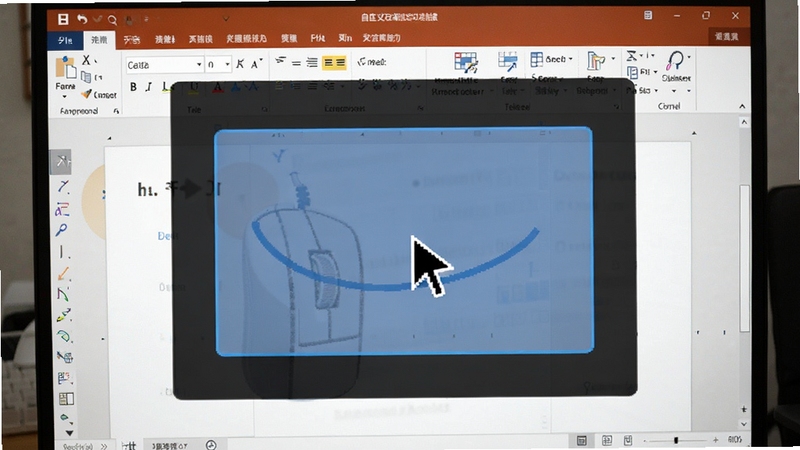The height and width of the screenshot is (450, 800).
Task: Click the Save icon in the title bar
Action: pyautogui.click(x=63, y=19)
